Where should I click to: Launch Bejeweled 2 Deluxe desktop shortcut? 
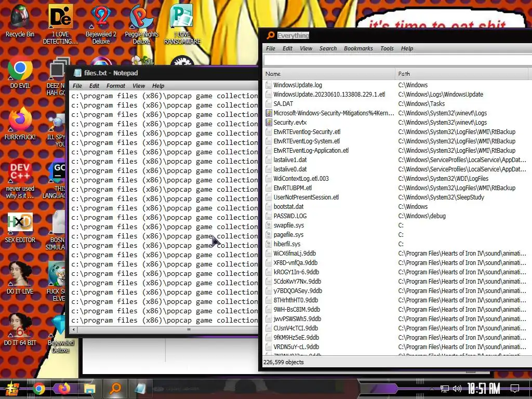click(x=101, y=24)
